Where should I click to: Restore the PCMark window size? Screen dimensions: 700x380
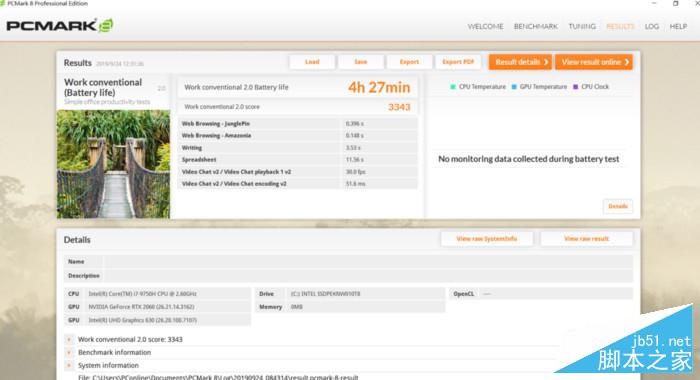pyautogui.click(x=675, y=4)
